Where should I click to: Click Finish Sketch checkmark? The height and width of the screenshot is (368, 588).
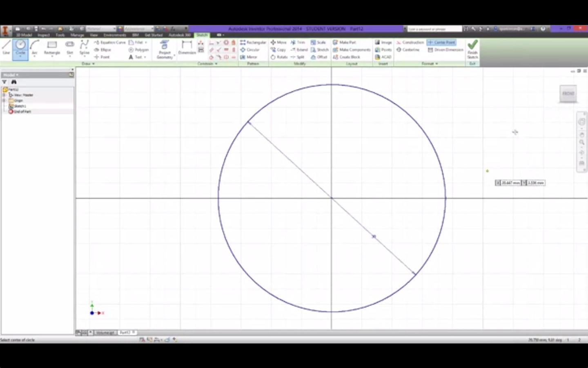472,49
